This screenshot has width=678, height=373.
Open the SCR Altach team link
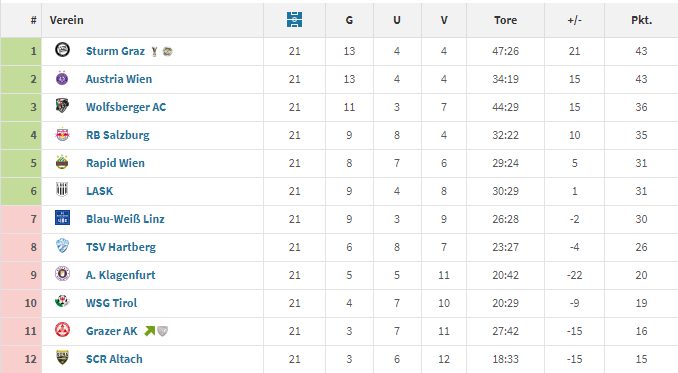pyautogui.click(x=114, y=359)
